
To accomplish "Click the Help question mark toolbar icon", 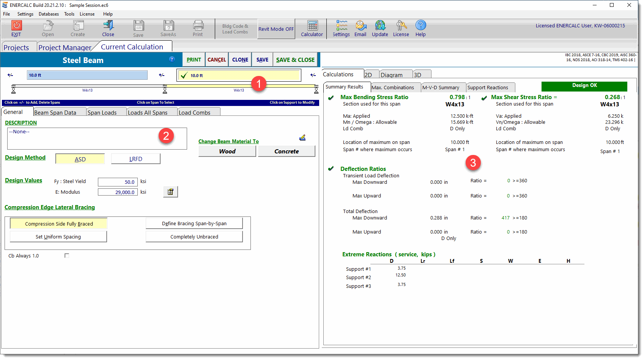I will click(x=420, y=25).
